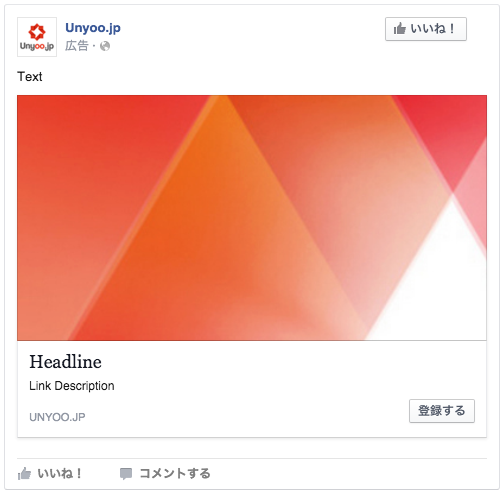Image resolution: width=504 pixels, height=494 pixels.
Task: Click thumbs-up icon in top いいね！ button
Action: 400,29
